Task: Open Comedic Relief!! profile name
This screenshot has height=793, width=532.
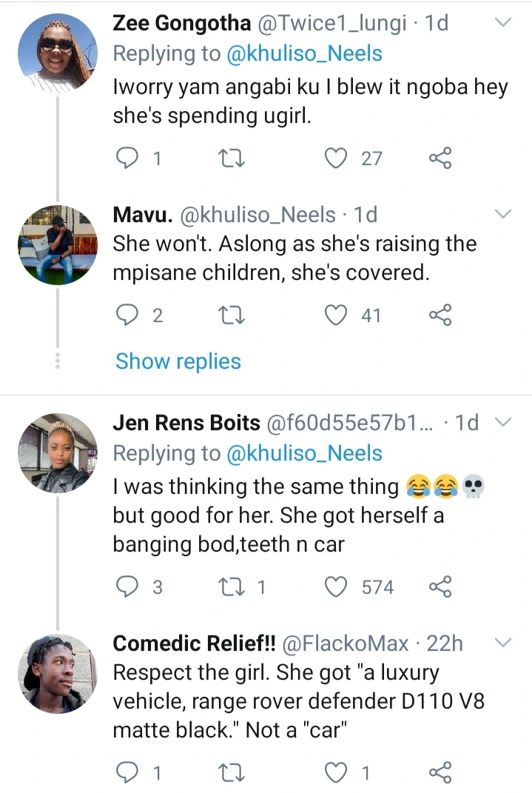Action: (x=194, y=643)
